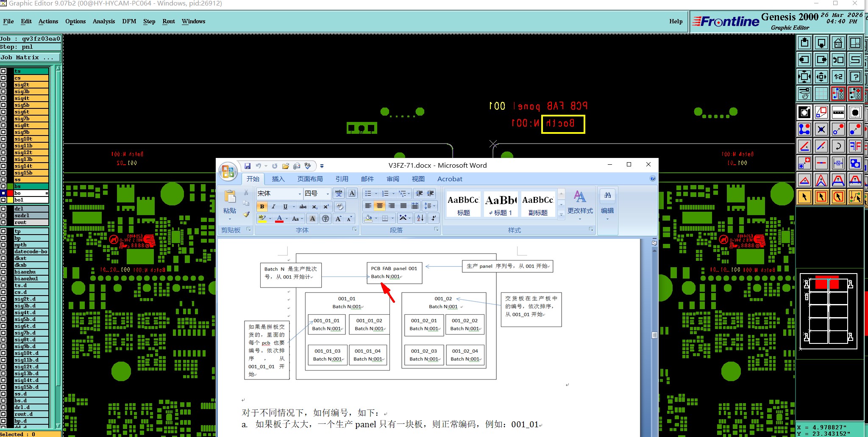Click the black octagon pad icon
The image size is (868, 437).
pyautogui.click(x=855, y=112)
